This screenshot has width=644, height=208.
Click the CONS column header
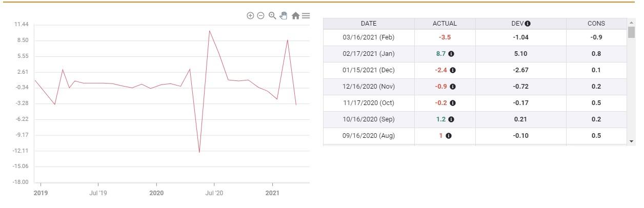pyautogui.click(x=596, y=24)
